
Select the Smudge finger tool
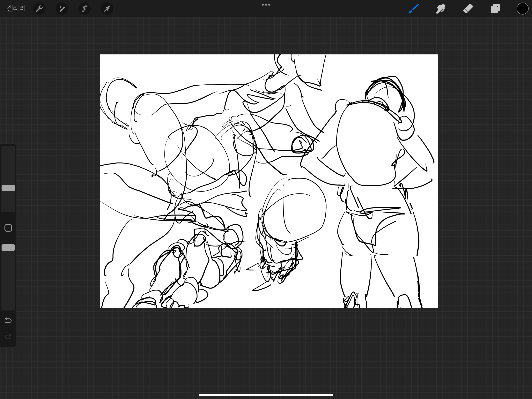click(441, 9)
